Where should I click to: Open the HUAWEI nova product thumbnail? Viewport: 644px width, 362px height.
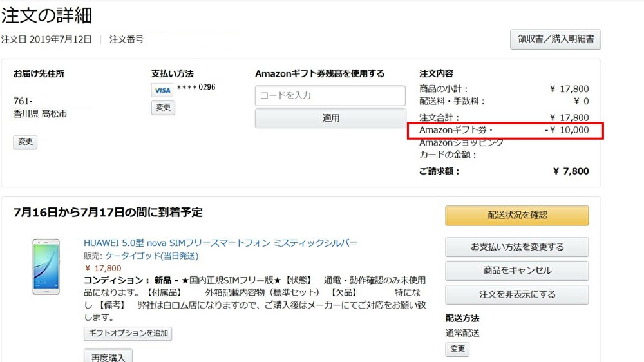(46, 267)
